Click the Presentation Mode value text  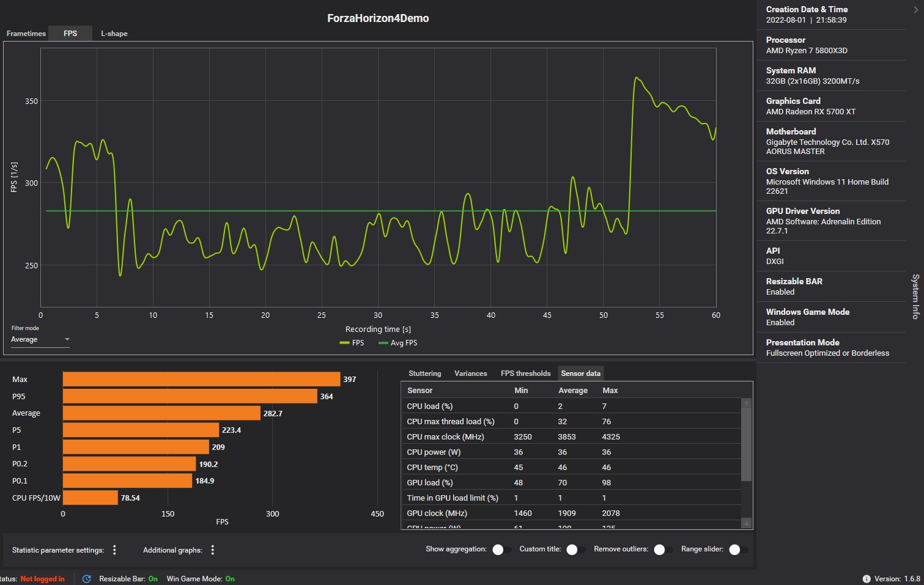coord(827,353)
